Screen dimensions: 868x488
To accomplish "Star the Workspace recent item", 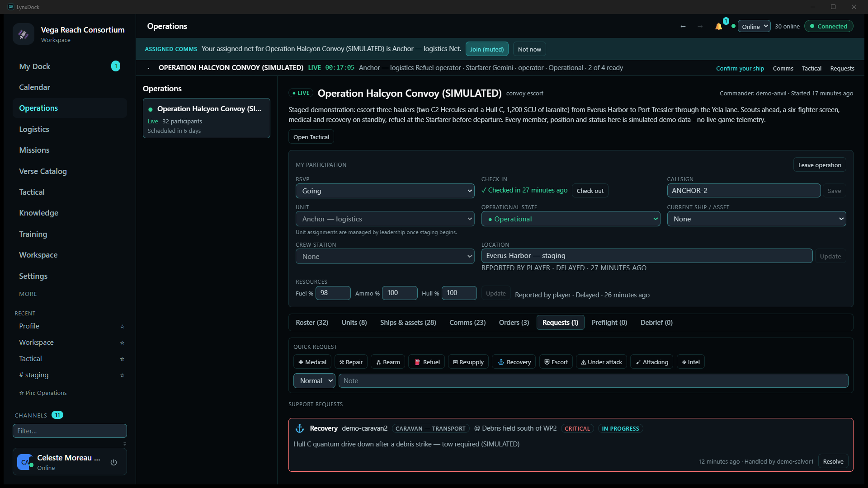I will click(x=122, y=343).
